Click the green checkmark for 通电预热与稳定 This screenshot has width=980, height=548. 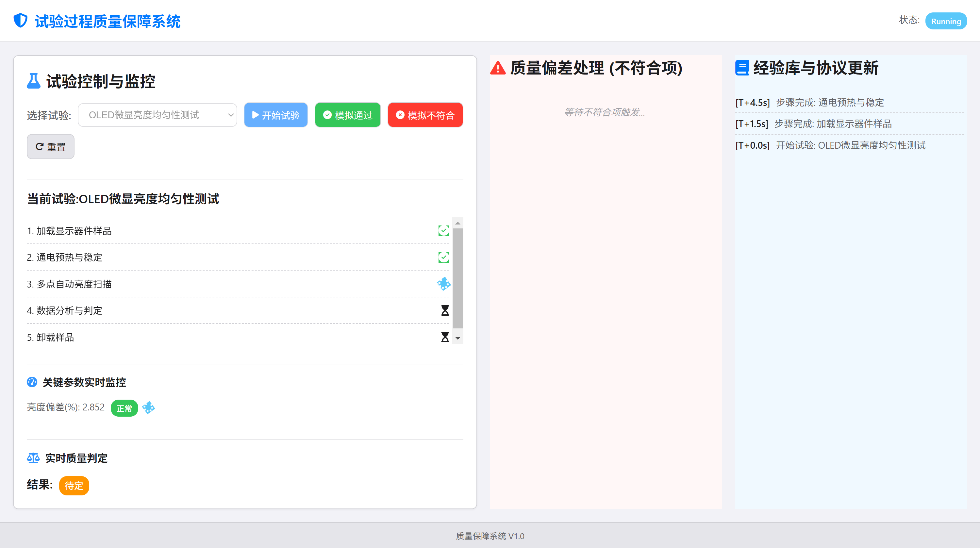(443, 257)
